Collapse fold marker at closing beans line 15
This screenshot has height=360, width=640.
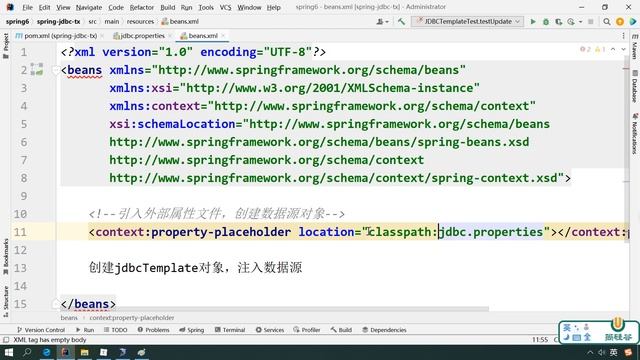pos(56,304)
